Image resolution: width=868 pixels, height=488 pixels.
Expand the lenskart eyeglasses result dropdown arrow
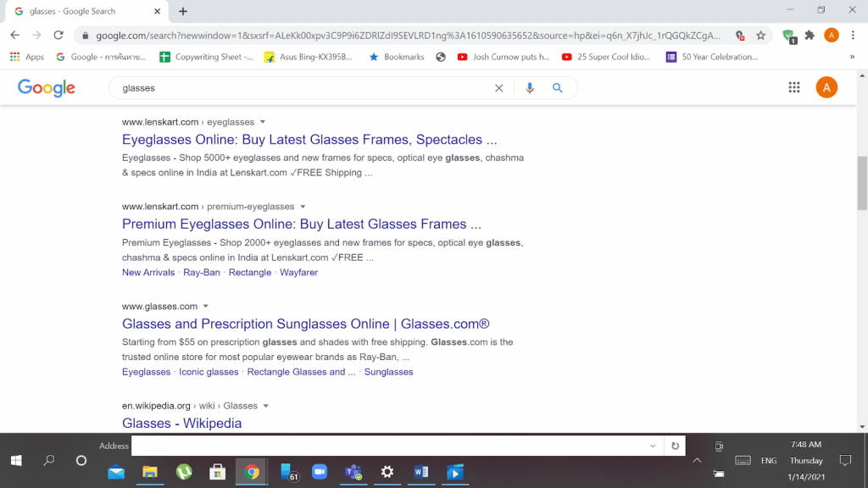263,122
